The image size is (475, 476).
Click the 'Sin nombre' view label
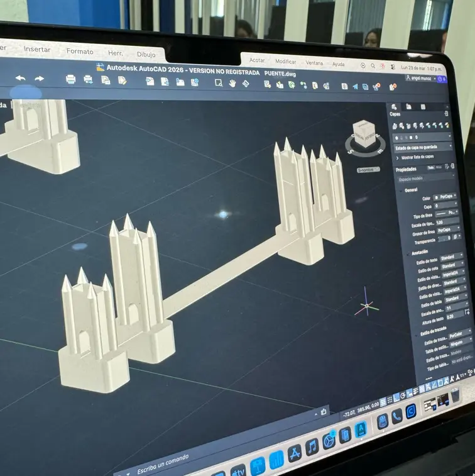(x=368, y=170)
